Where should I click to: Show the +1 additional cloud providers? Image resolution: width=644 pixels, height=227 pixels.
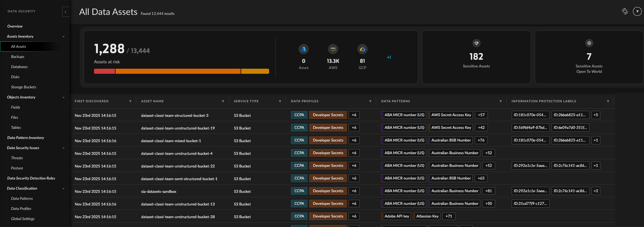click(389, 57)
